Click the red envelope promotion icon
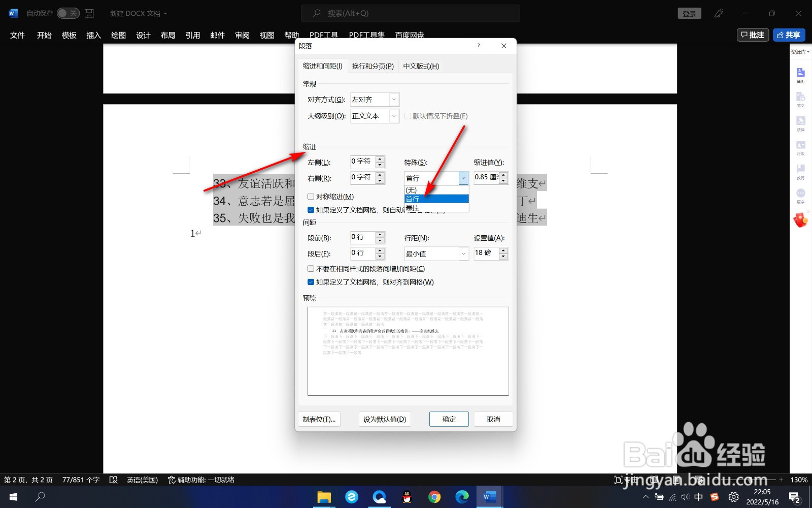Image resolution: width=812 pixels, height=508 pixels. click(x=800, y=220)
